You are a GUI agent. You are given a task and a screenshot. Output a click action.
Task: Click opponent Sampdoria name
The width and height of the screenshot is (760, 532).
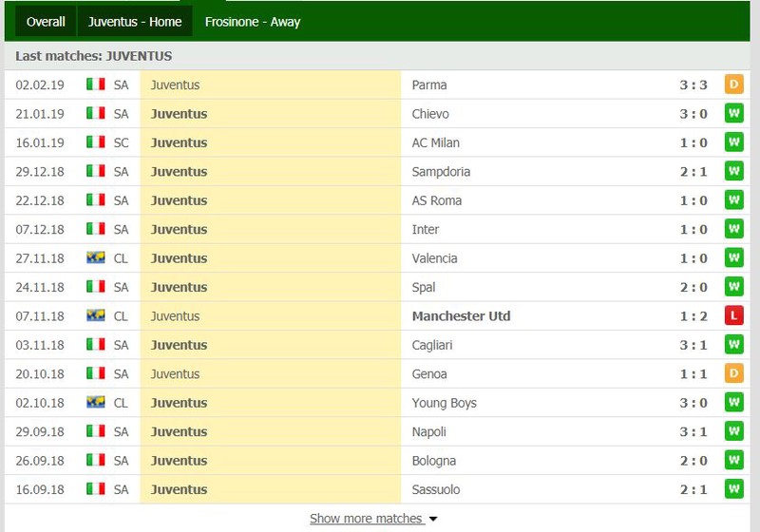pos(441,172)
